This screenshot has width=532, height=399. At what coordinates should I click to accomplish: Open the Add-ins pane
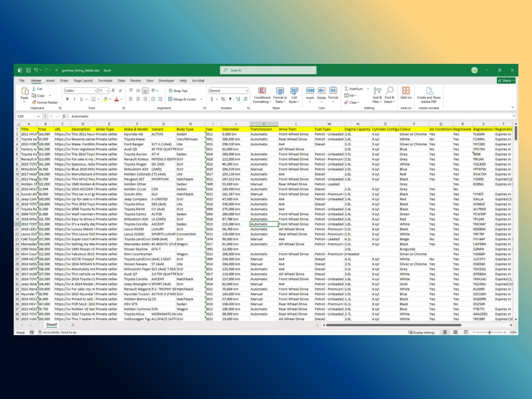pyautogui.click(x=406, y=93)
